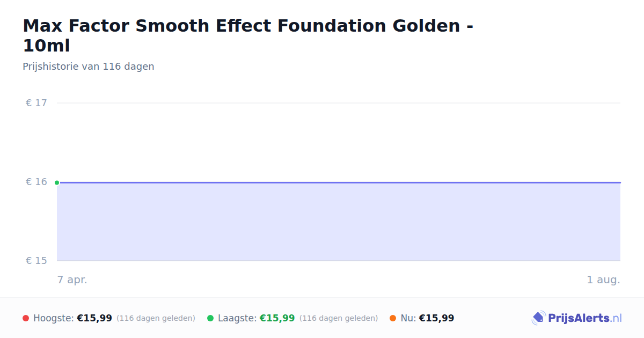Click the first '116 dagen geleden' note
This screenshot has height=338, width=644.
coord(156,318)
